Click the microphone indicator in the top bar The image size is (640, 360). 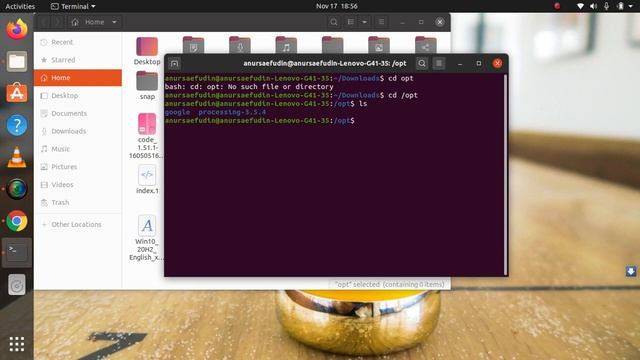point(607,6)
